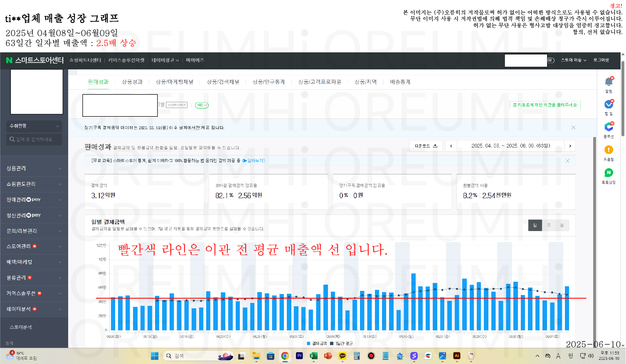Select the 일 daily view toggle
Viewport: 626px width, 364px height.
[535, 225]
